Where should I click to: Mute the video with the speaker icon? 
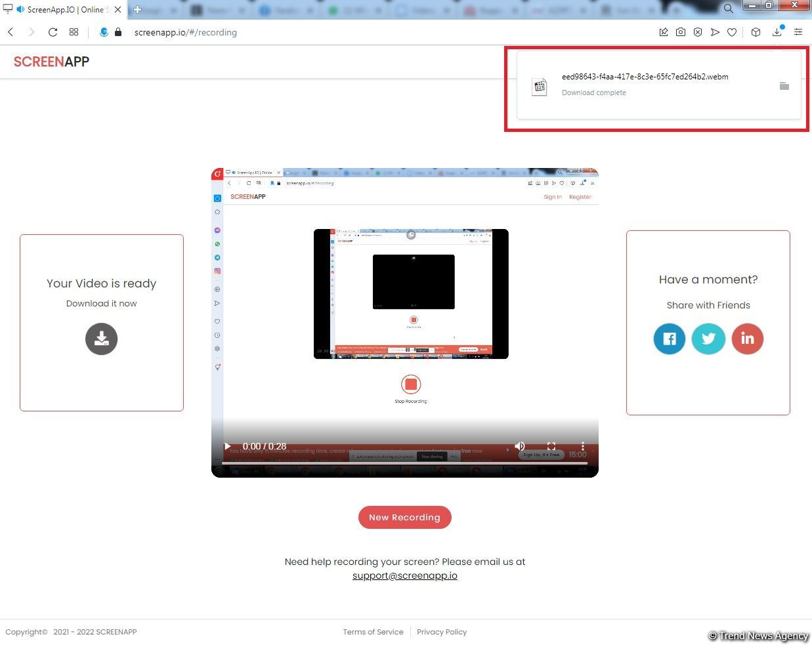(520, 446)
